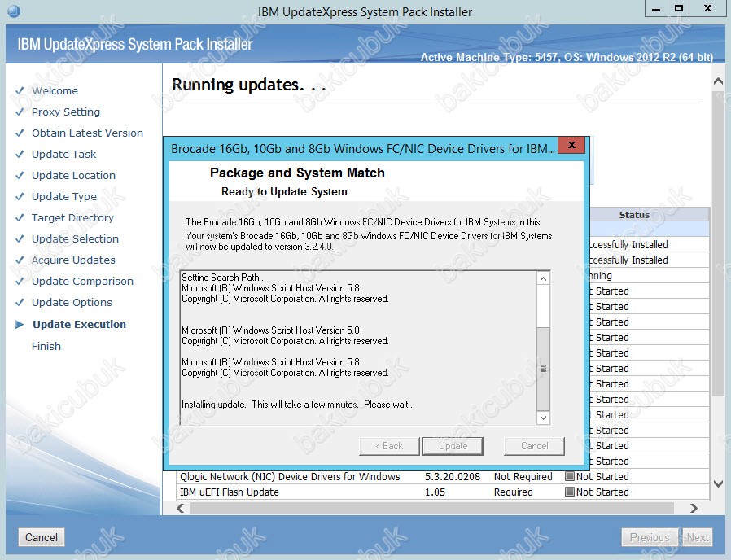731x560 pixels.
Task: Select the Target Directory step
Action: (x=72, y=218)
